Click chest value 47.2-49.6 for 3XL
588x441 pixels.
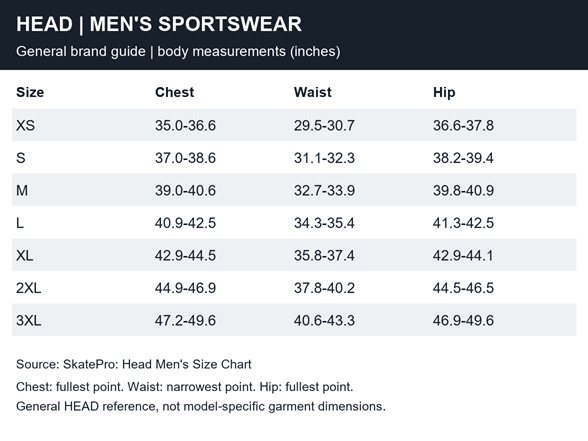click(185, 321)
